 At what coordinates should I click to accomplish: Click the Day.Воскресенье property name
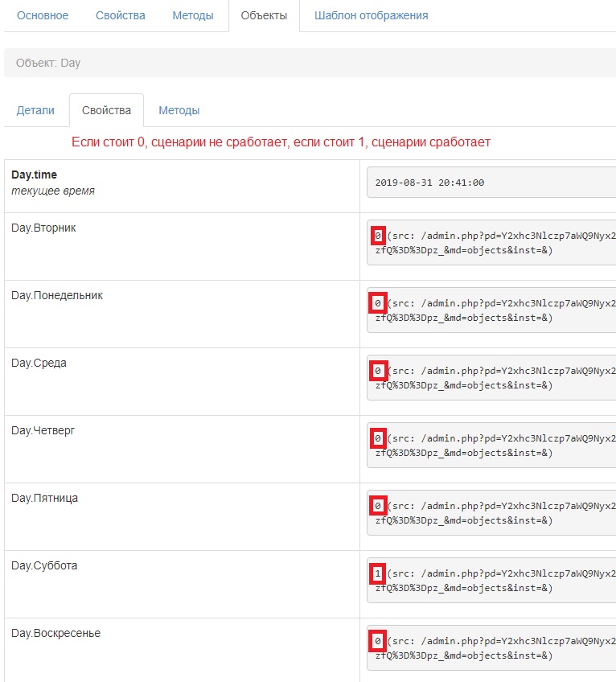pyautogui.click(x=55, y=633)
